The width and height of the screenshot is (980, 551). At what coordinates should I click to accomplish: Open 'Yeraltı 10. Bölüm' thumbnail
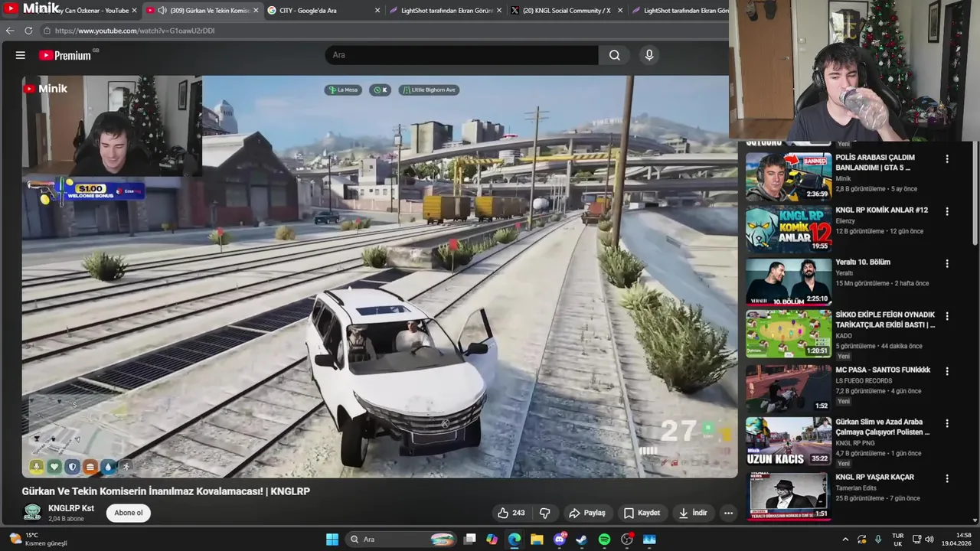pyautogui.click(x=789, y=281)
